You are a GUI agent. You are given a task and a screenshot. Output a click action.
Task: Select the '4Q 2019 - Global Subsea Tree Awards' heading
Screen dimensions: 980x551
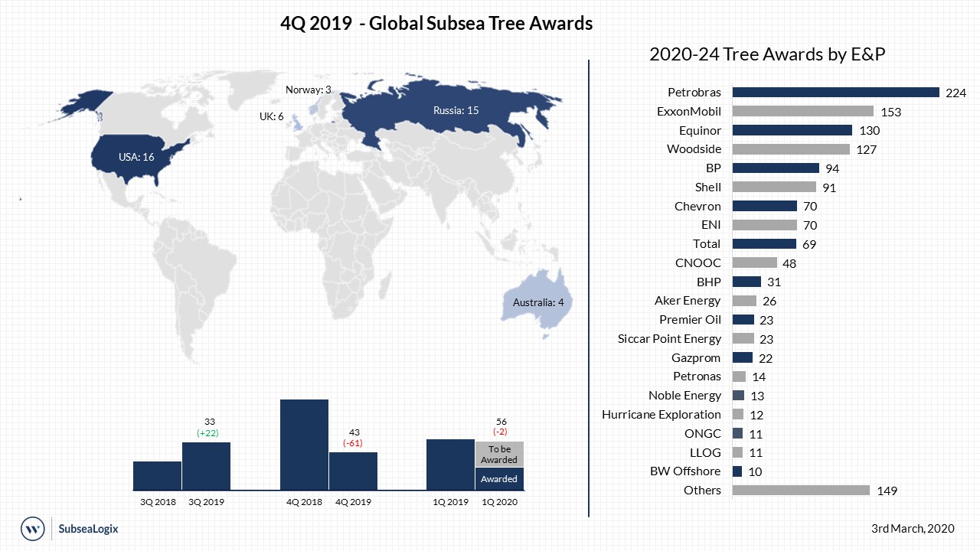(436, 24)
